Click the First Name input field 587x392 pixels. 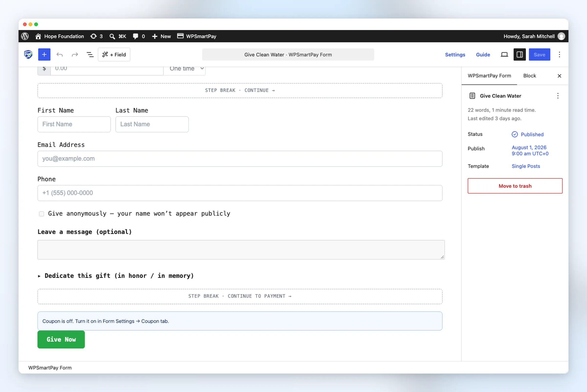coord(74,124)
